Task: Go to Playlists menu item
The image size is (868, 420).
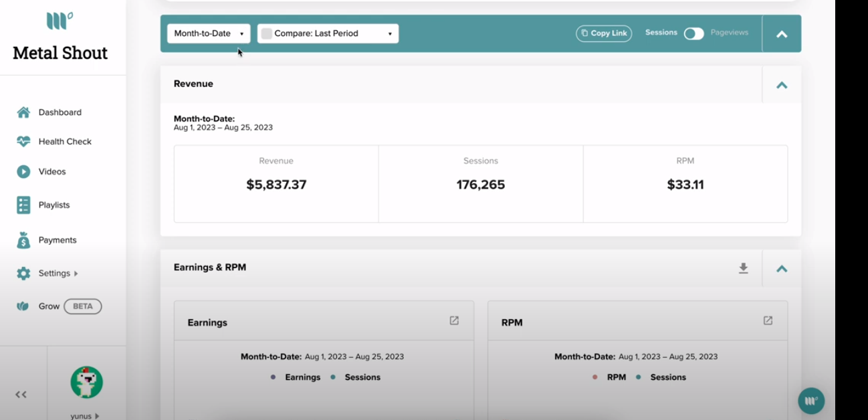Action: (54, 205)
